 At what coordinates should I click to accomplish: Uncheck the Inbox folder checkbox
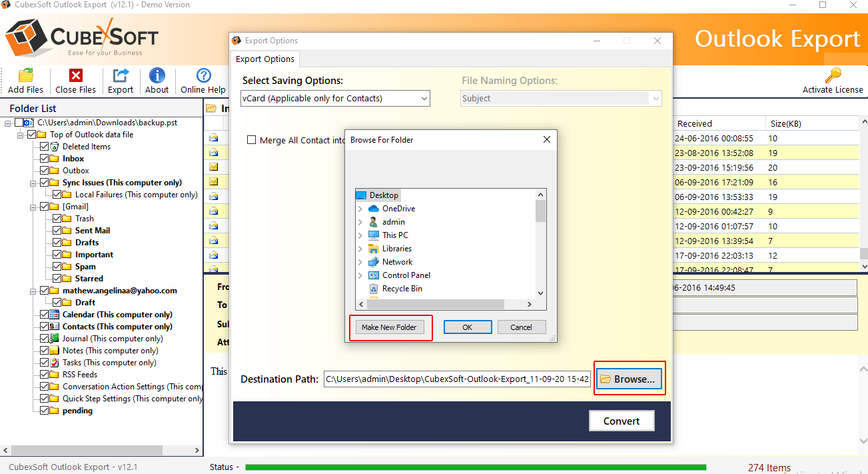[45, 159]
